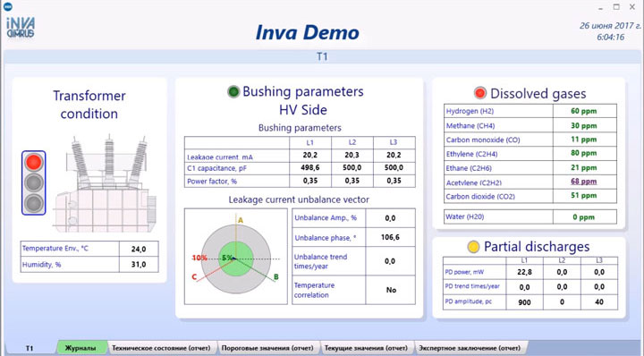Click the green Bushing parameters status indicator
This screenshot has height=356, width=644.
point(233,91)
